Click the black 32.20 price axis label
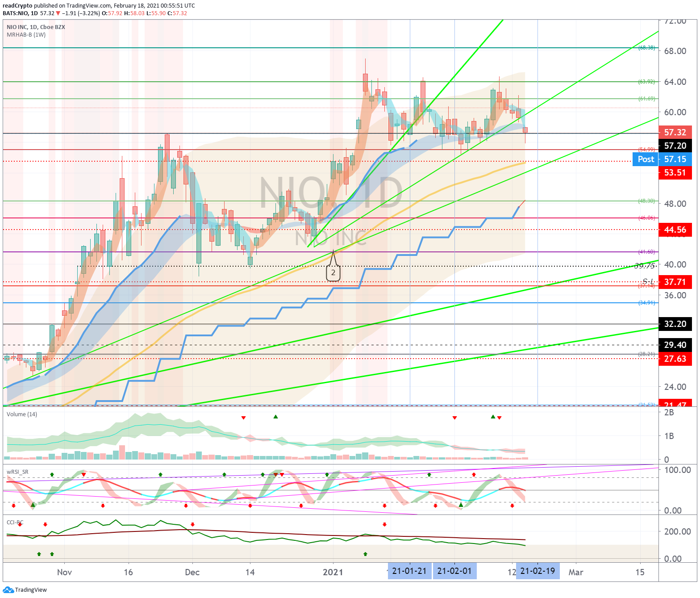700x598 pixels. tap(675, 324)
